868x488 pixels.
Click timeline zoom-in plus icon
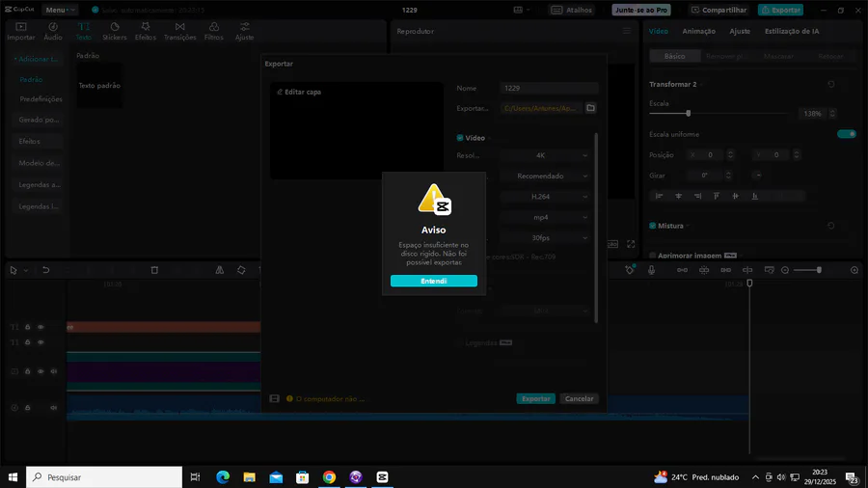click(854, 270)
